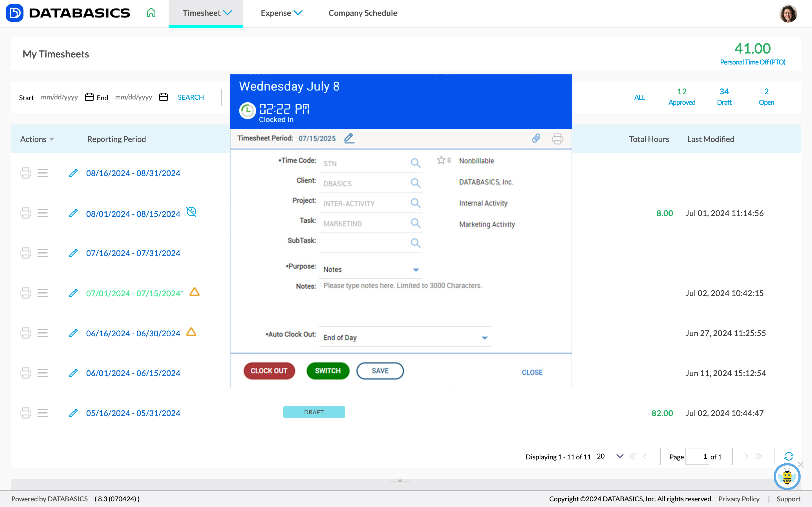
Task: Open the Purpose dropdown showing Notes
Action: pyautogui.click(x=416, y=269)
